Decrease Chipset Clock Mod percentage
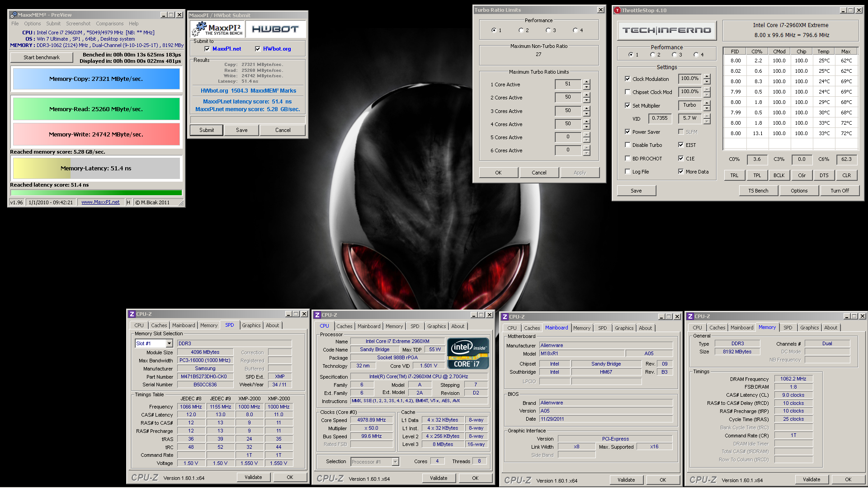 tap(707, 95)
